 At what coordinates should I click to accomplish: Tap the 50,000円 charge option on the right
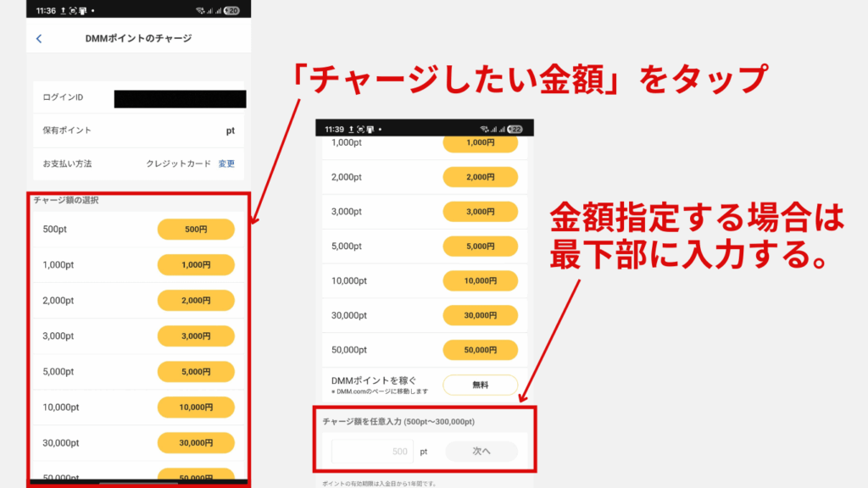(x=481, y=349)
